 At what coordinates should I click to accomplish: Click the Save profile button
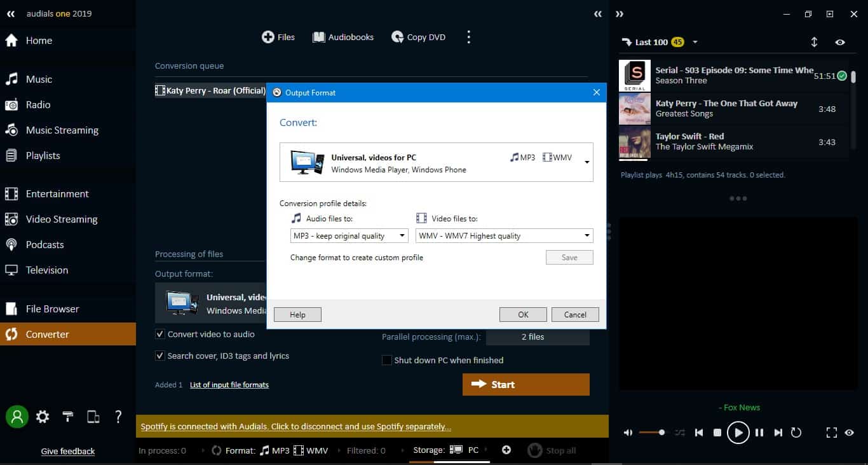coord(569,258)
